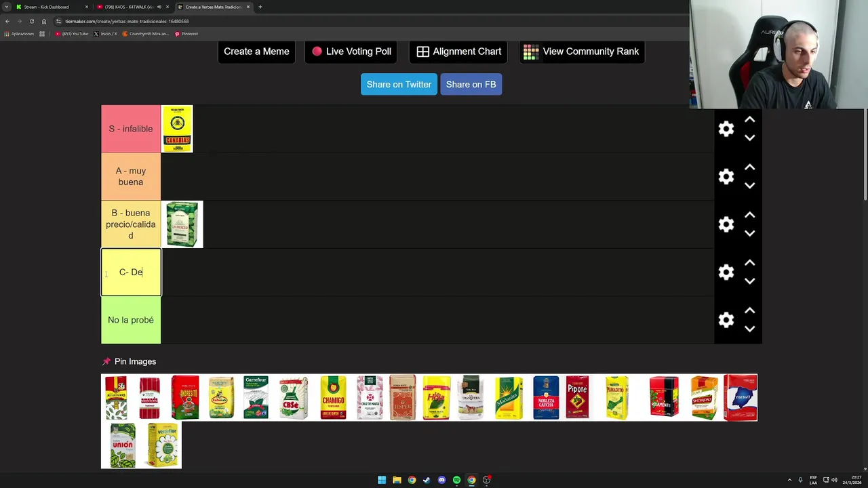This screenshot has width=868, height=488.
Task: Pick the Cruz de Malta yerba image
Action: [370, 397]
